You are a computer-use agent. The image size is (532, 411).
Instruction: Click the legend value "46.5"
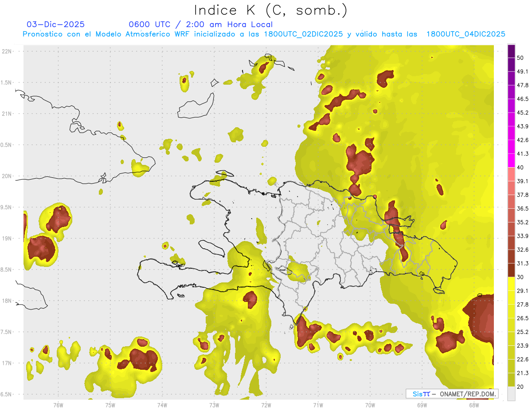523,99
